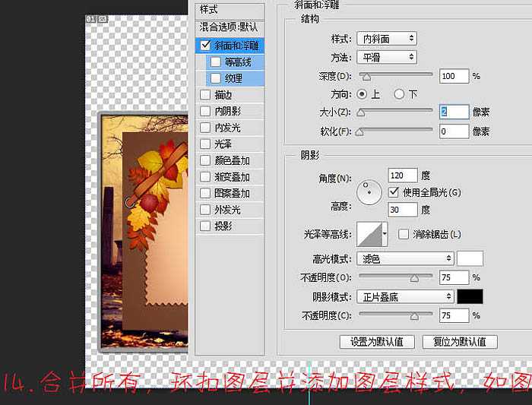
Task: Click the 软化 slider handle
Action: click(359, 131)
